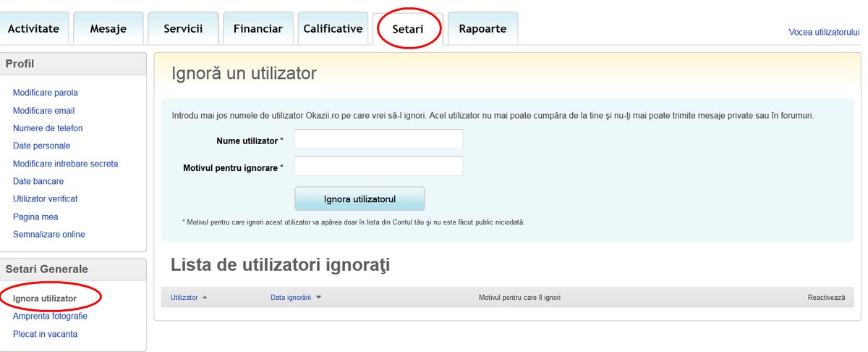Open Modificare parola in Profil sidebar
The image size is (868, 352).
tap(46, 93)
